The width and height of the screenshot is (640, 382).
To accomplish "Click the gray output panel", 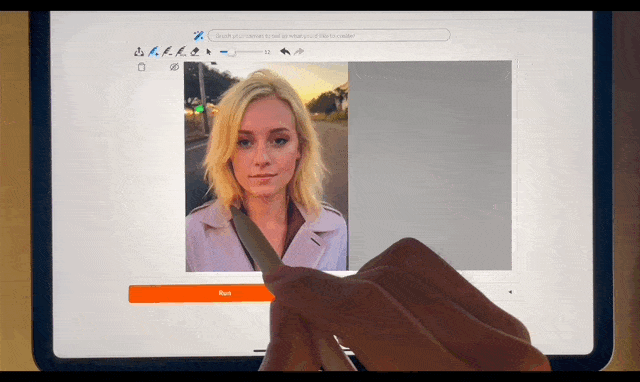I will pyautogui.click(x=430, y=165).
